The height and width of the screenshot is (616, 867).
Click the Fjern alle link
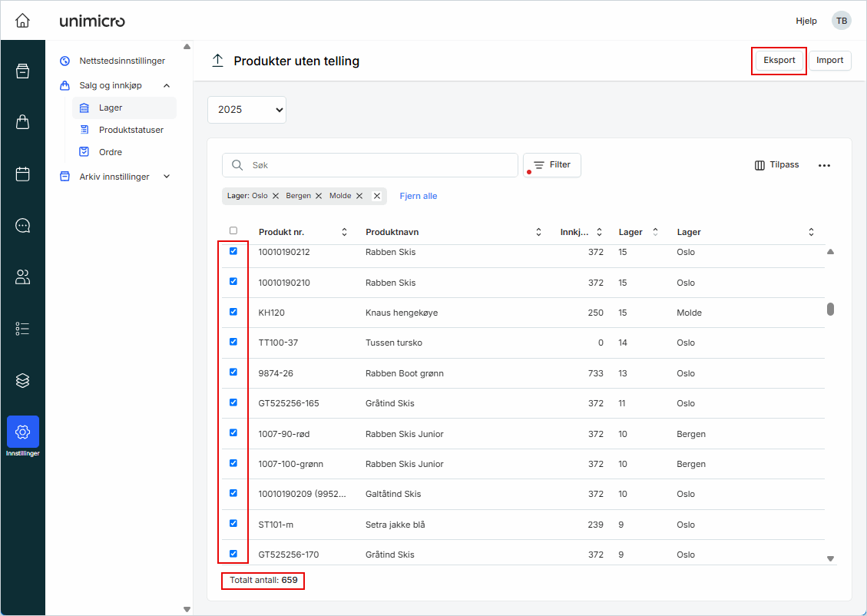tap(418, 196)
